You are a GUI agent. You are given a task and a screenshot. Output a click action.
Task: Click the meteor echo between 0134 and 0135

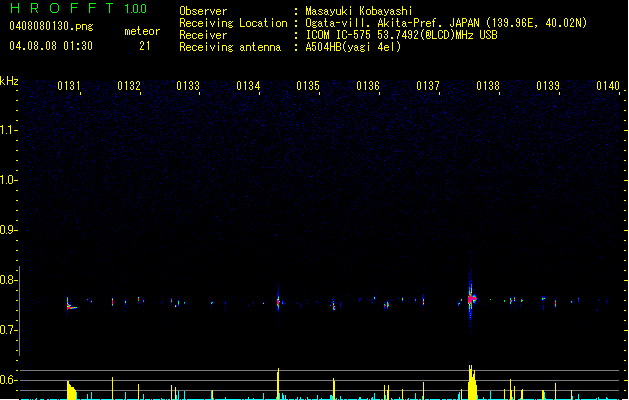[278, 301]
